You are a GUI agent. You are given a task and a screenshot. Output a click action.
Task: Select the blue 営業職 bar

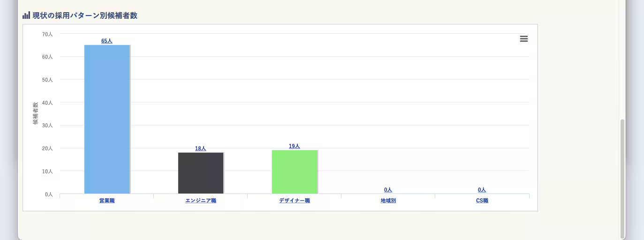tap(107, 119)
